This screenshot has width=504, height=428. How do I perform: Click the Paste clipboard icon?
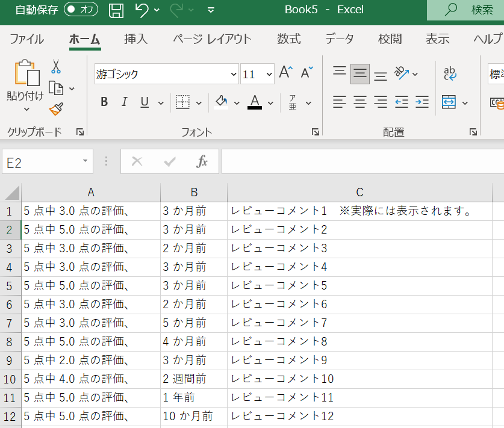(27, 73)
